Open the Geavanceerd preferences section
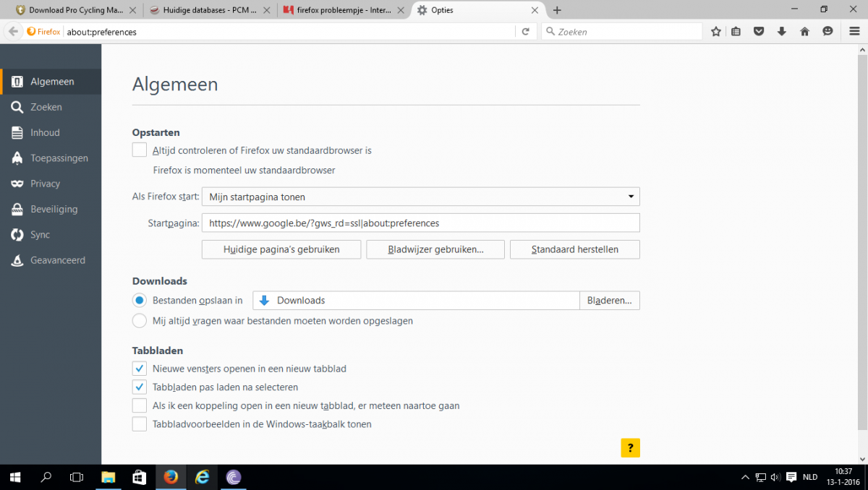The height and width of the screenshot is (490, 868). (x=51, y=260)
